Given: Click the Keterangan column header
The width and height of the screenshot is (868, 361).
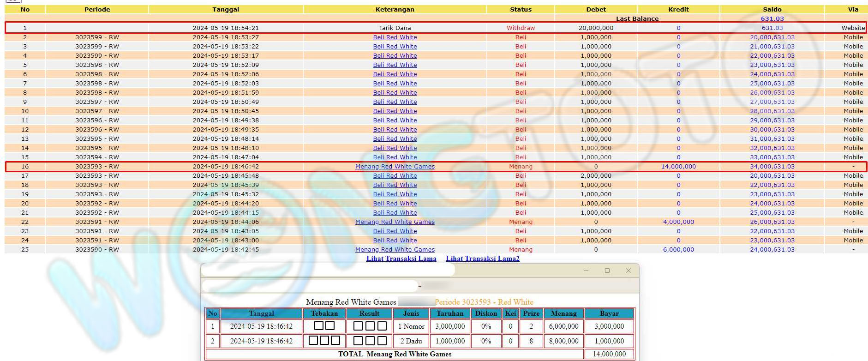Looking at the screenshot, I should point(395,9).
